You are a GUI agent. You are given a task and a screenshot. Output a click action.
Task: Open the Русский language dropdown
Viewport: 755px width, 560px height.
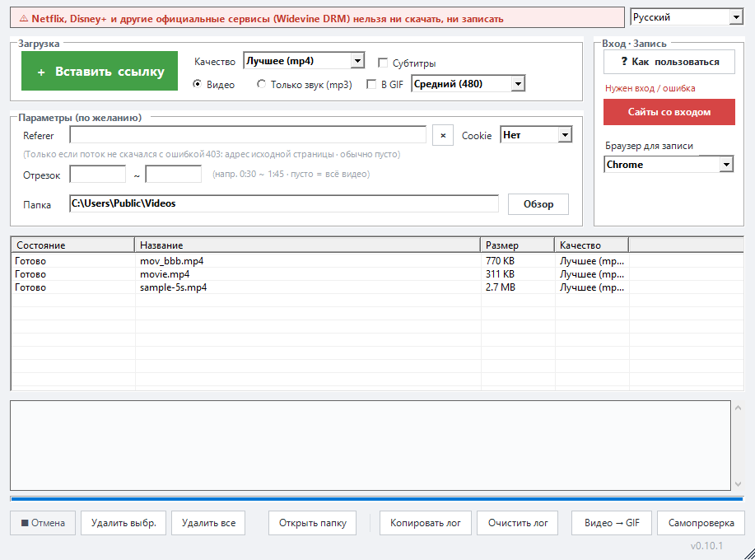(x=687, y=17)
